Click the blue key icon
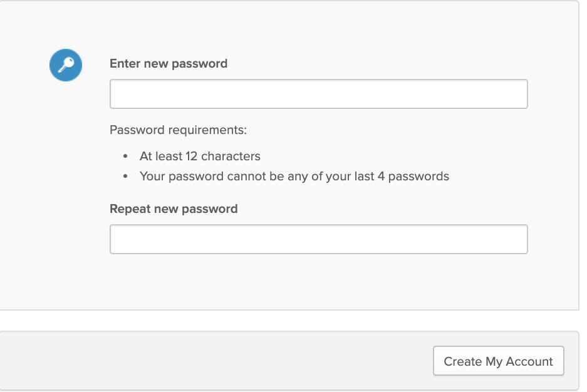Viewport: 587px width, 392px height. click(66, 65)
